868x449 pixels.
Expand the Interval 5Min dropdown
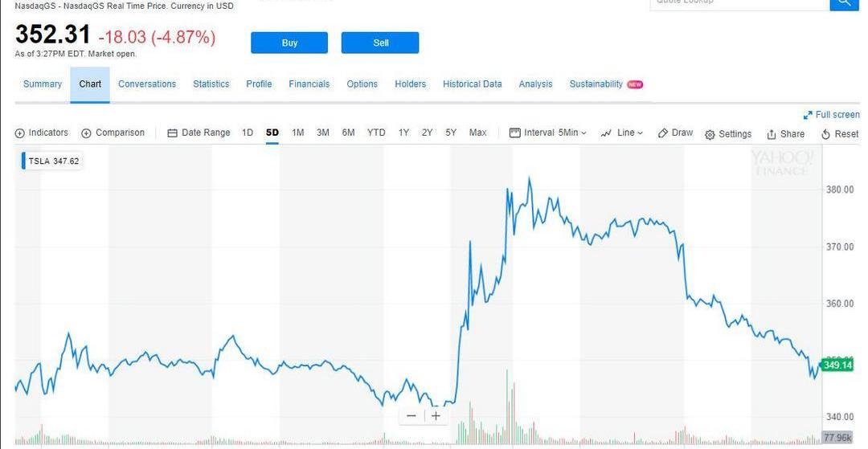(548, 133)
